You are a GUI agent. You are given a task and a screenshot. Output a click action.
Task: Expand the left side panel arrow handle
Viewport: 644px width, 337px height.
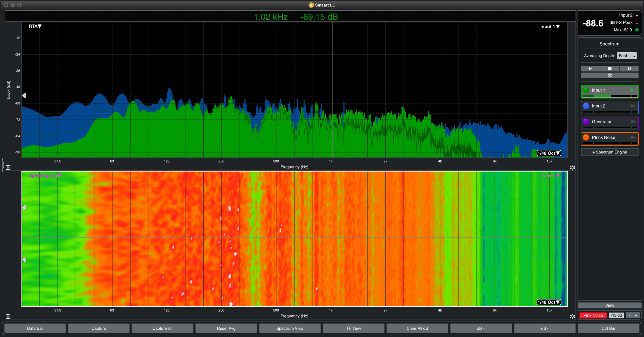tap(3, 165)
